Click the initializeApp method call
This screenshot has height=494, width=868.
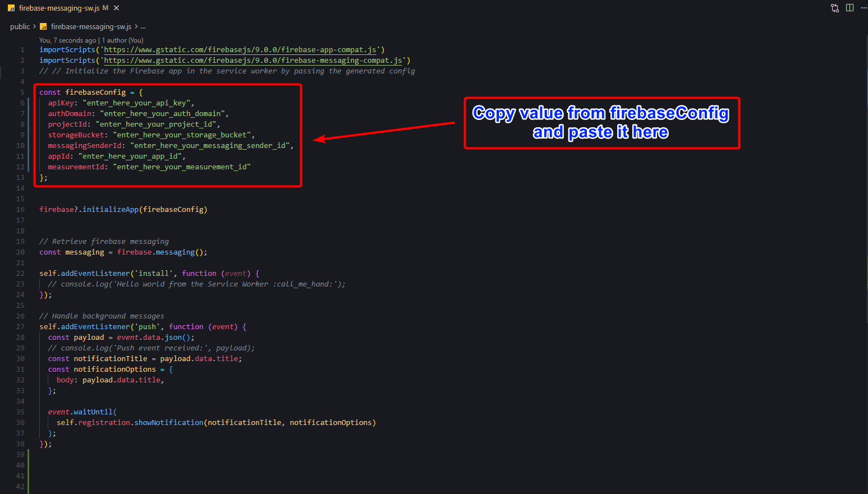pos(111,210)
